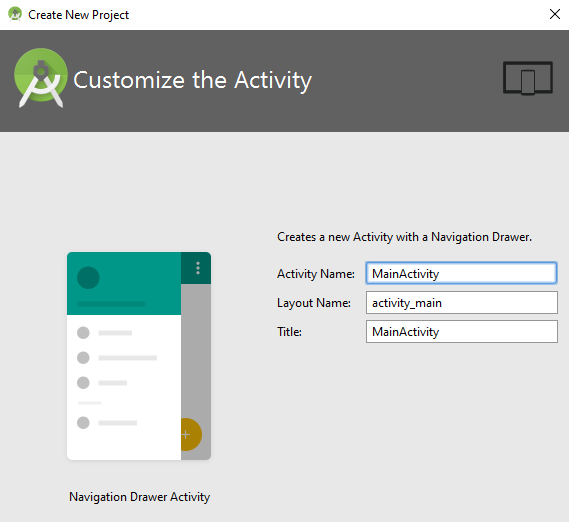Close the Create New Project dialog
569x522 pixels.
pos(554,15)
